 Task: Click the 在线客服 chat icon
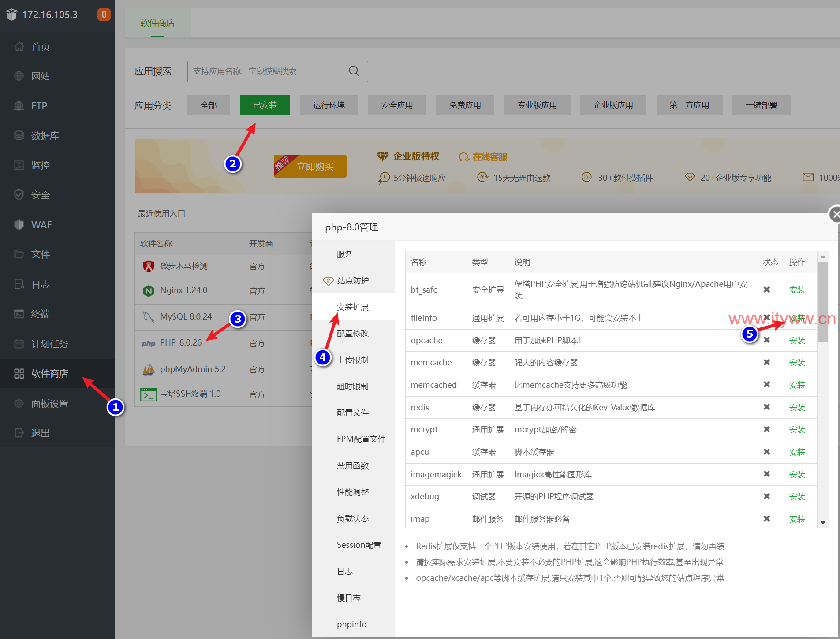[x=464, y=157]
